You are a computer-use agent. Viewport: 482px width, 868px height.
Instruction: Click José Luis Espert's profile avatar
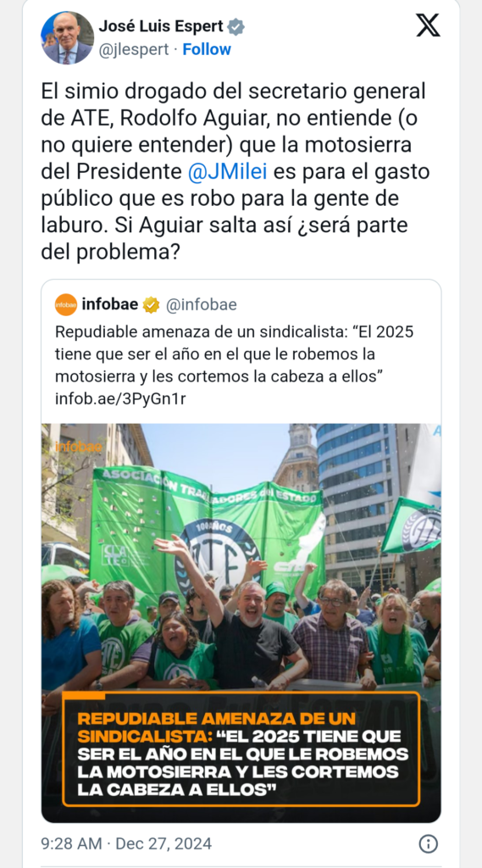coord(67,37)
